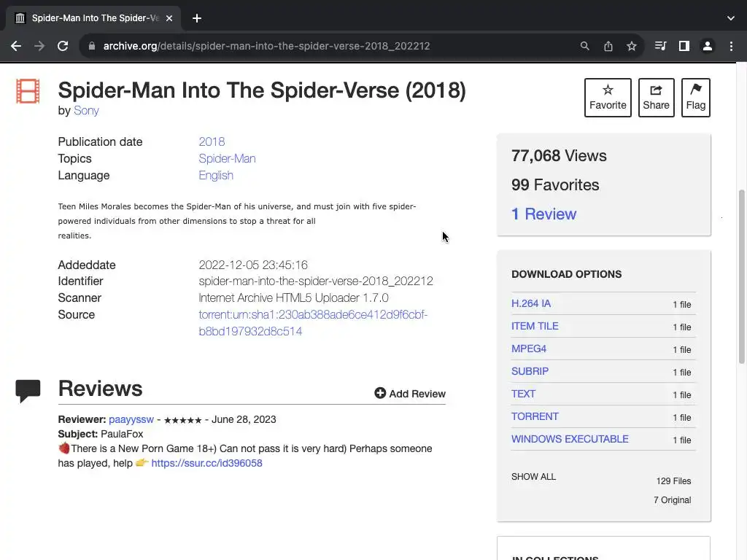Click the Internet Archive HTML5 Uploader text
The image size is (747, 560).
(x=293, y=298)
